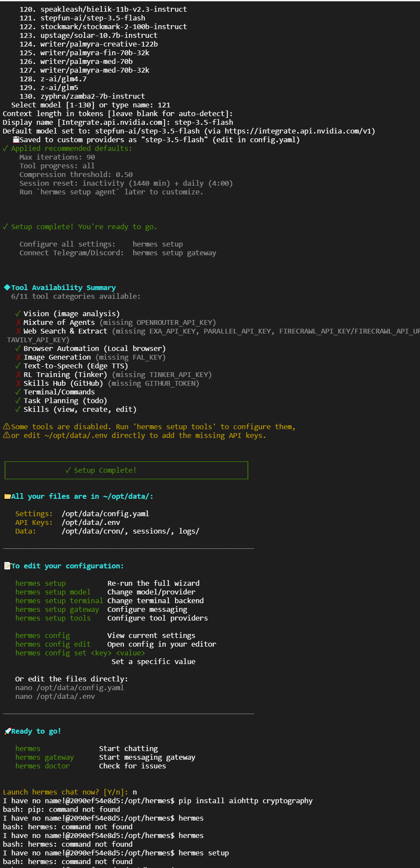Click the warning triangle before "or edit ~/opt/data/.env"

point(7,435)
